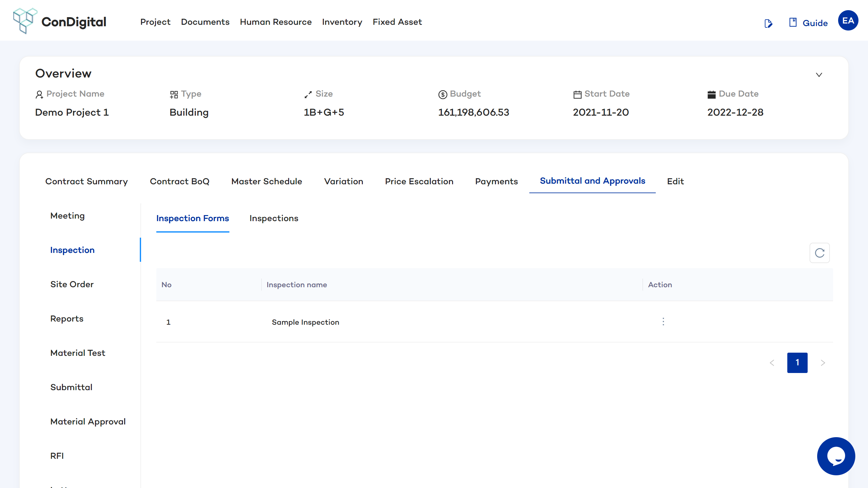Screen dimensions: 868x488
Task: Select Site Order in sidebar
Action: pos(72,284)
